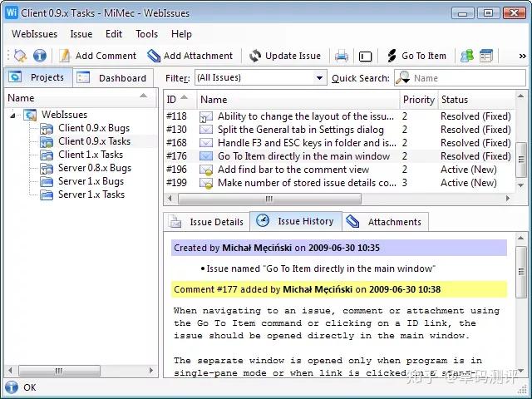The width and height of the screenshot is (532, 399).
Task: Sort issues by Priority column header
Action: tap(419, 100)
